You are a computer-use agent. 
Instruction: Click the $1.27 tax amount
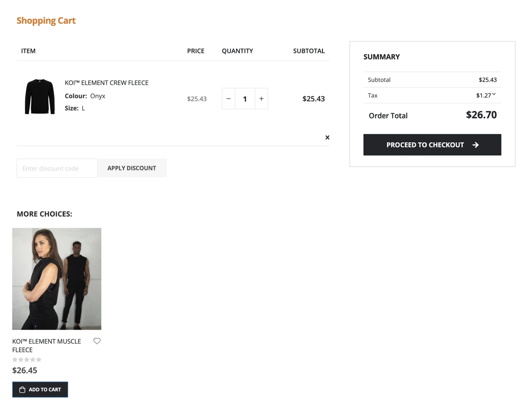coord(483,95)
